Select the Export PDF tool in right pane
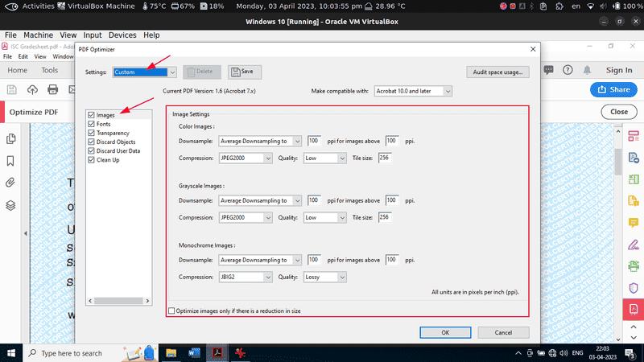 pos(634,158)
